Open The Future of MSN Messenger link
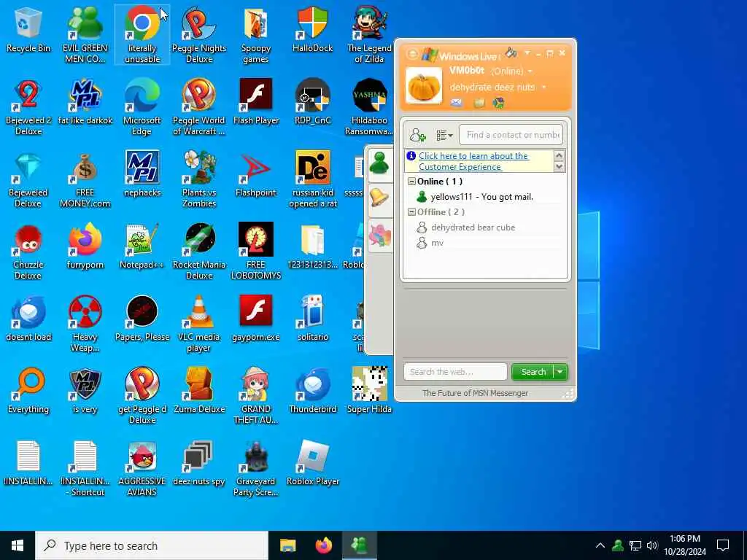This screenshot has height=560, width=747. coord(475,393)
